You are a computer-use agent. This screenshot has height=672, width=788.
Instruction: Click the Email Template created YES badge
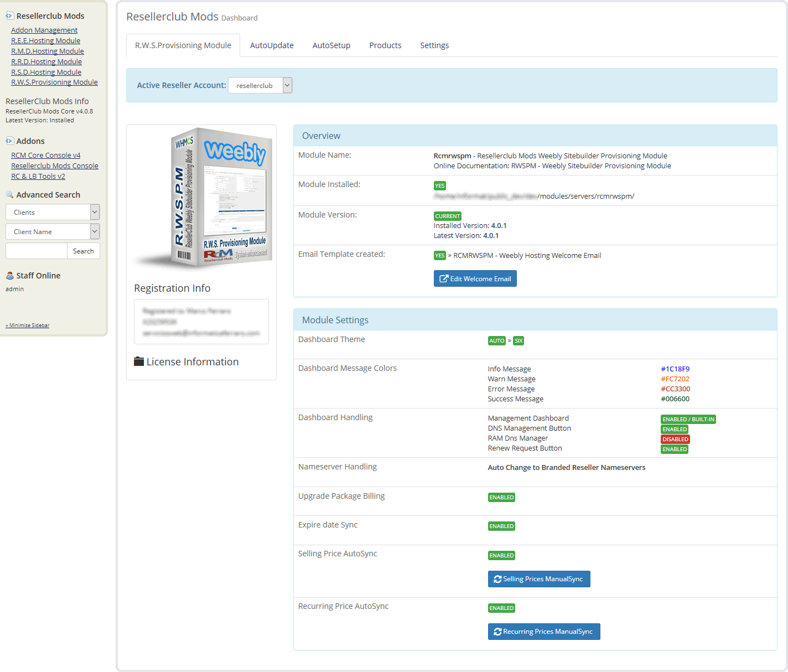click(x=440, y=256)
